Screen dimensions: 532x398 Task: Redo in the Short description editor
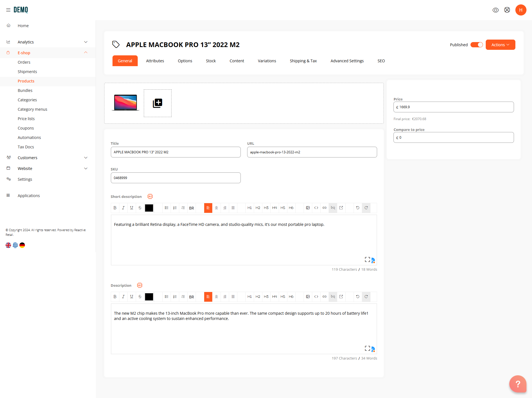pyautogui.click(x=366, y=208)
